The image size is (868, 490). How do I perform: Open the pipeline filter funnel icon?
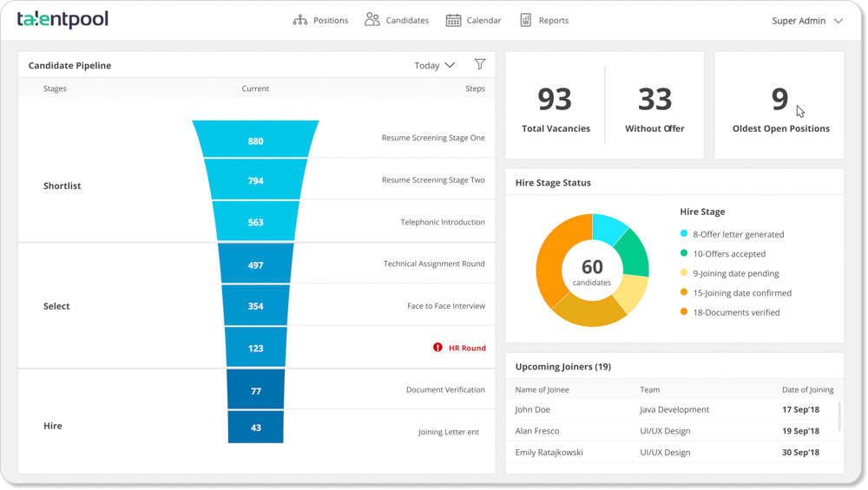[480, 64]
